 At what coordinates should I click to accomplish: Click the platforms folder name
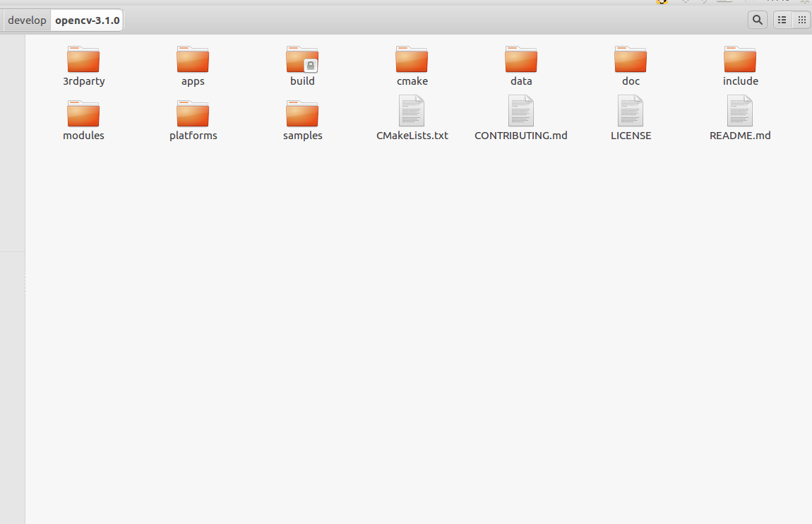point(193,136)
